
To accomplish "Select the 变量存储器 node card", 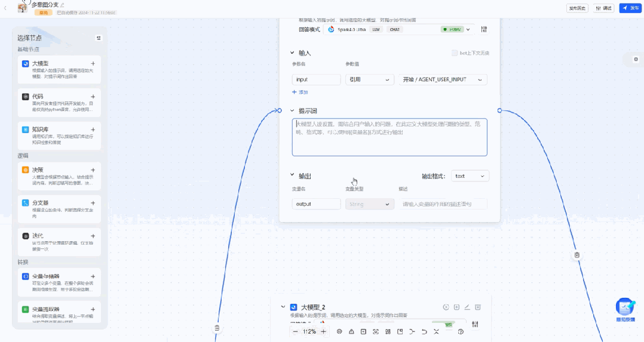I will click(59, 282).
